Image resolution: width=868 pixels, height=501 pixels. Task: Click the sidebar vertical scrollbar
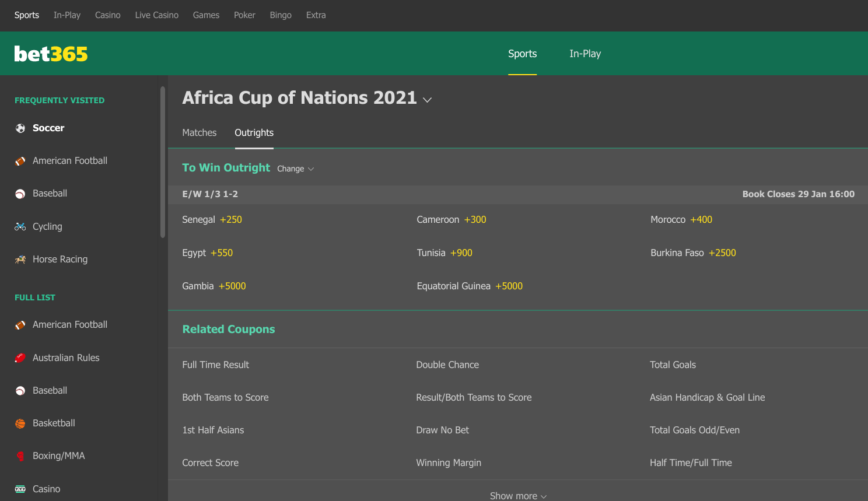tap(163, 162)
